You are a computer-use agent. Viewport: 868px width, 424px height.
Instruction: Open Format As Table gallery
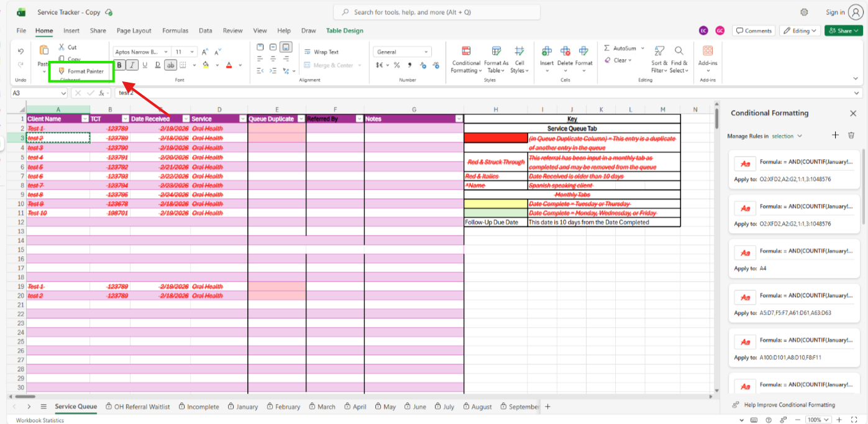[x=496, y=59]
